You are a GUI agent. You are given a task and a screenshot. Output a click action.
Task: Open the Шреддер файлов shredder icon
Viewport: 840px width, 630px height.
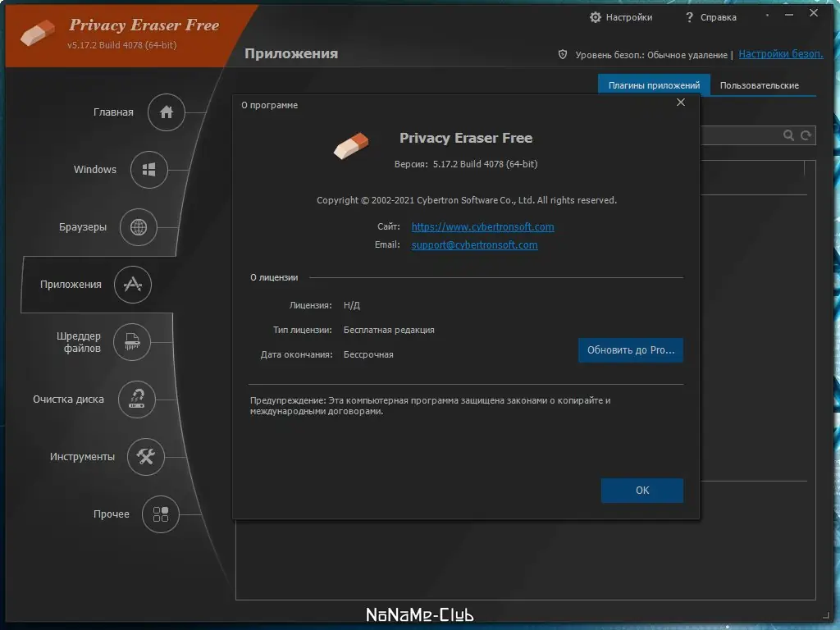tap(132, 342)
